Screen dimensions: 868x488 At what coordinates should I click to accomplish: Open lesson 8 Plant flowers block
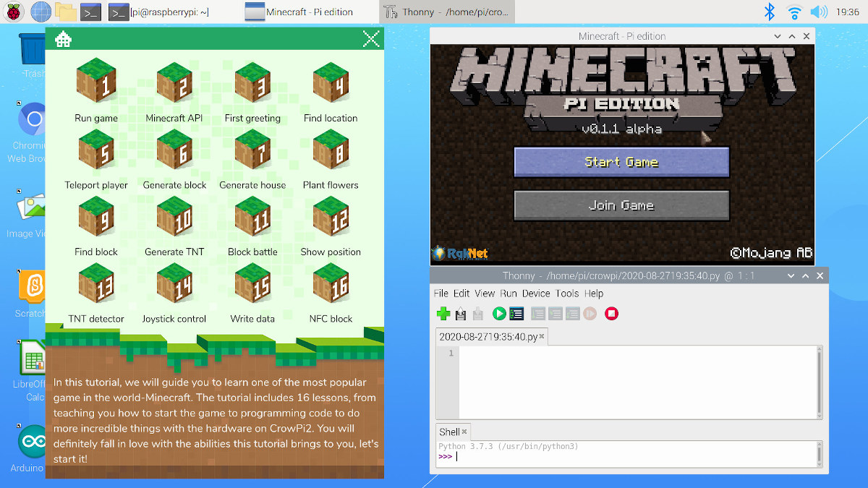point(331,150)
